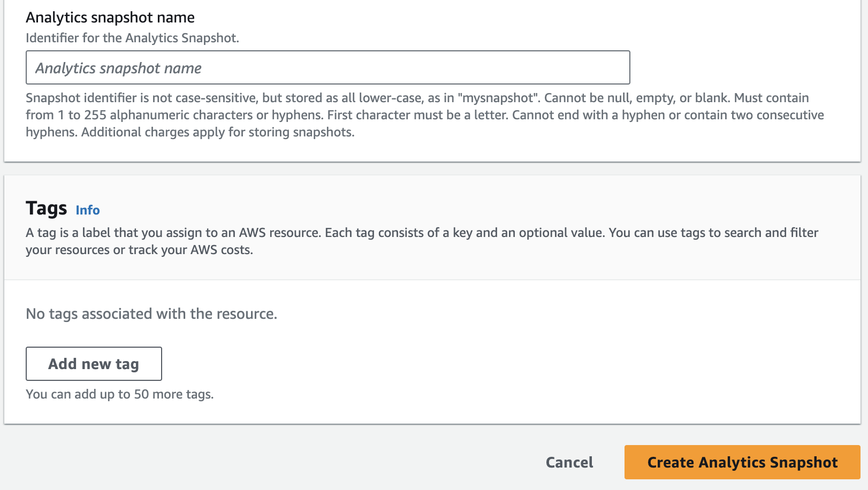Open the Tags Info link
This screenshot has width=868, height=490.
[x=88, y=210]
